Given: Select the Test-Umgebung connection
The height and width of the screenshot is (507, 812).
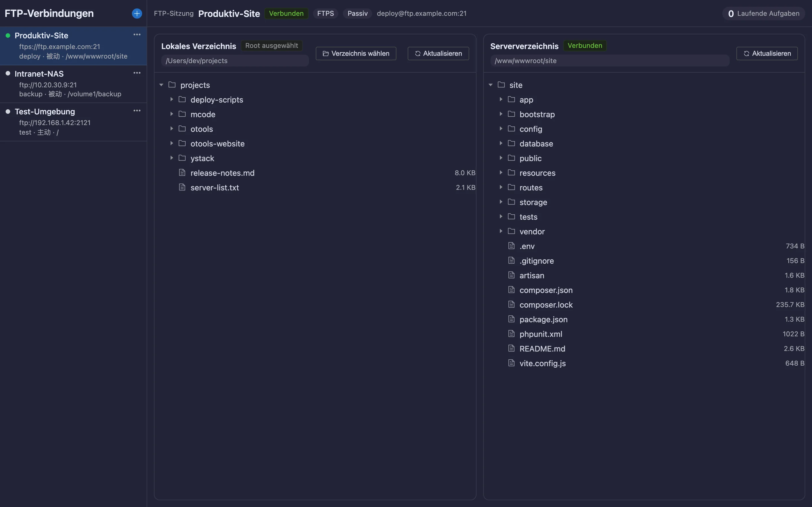Looking at the screenshot, I should (x=73, y=122).
